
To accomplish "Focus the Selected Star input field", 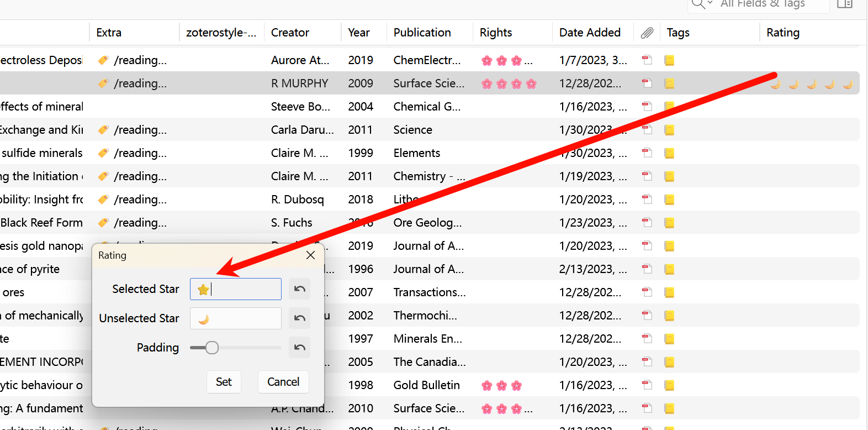I will click(x=236, y=289).
